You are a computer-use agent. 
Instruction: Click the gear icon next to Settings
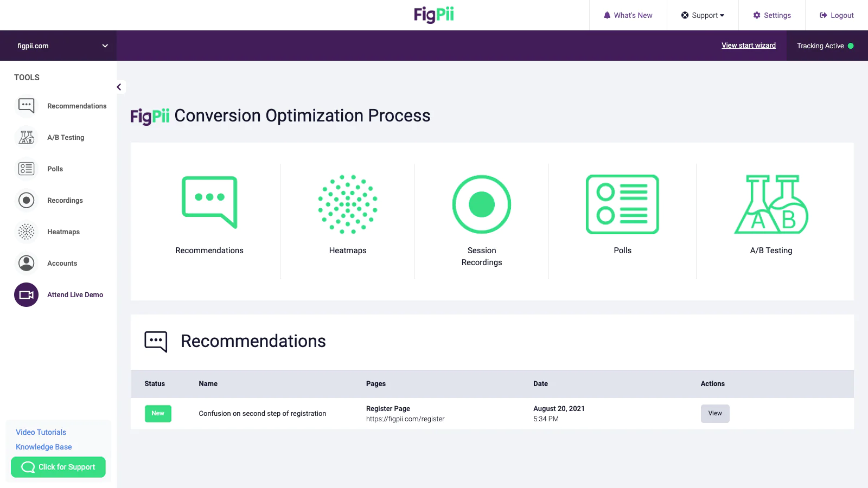click(757, 15)
